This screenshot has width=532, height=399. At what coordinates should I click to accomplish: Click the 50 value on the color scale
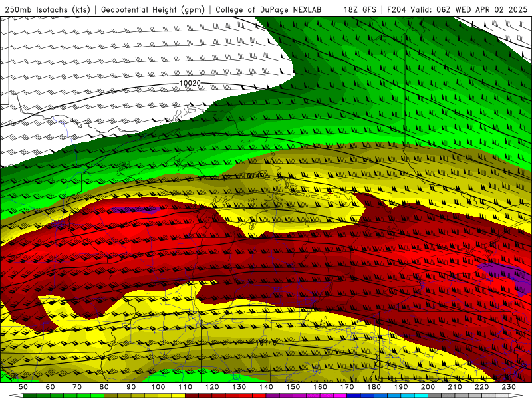(23, 387)
